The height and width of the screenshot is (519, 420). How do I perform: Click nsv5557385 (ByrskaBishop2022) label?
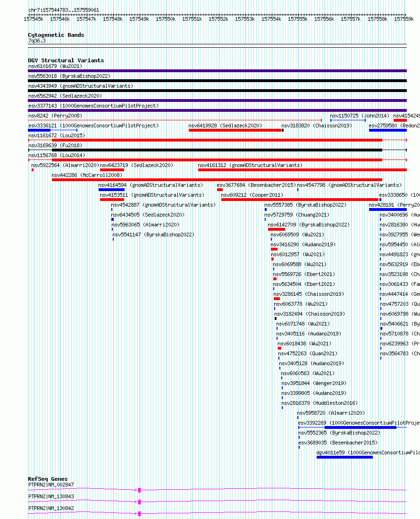(305, 205)
